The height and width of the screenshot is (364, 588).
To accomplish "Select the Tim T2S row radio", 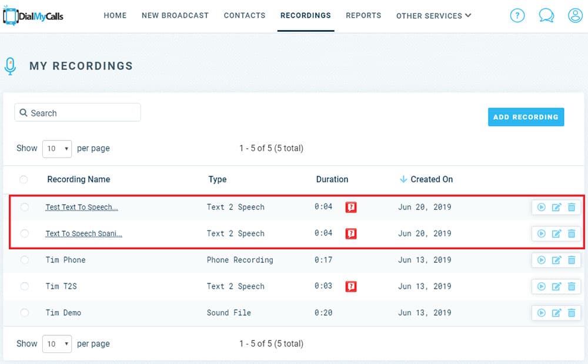I will 24,286.
